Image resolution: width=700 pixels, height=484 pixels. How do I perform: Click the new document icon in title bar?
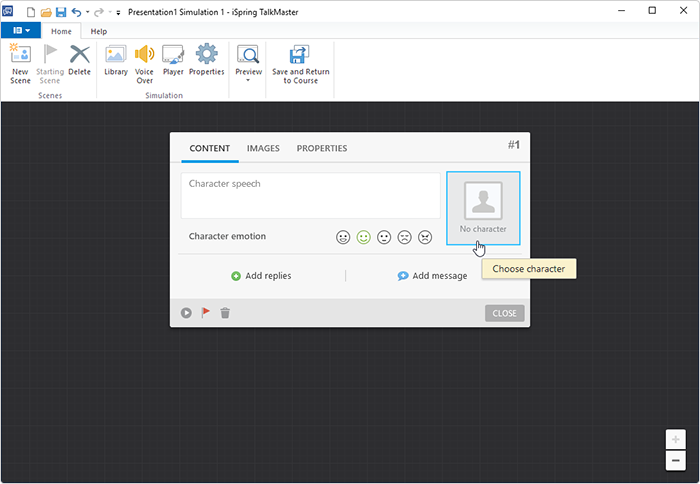point(31,12)
